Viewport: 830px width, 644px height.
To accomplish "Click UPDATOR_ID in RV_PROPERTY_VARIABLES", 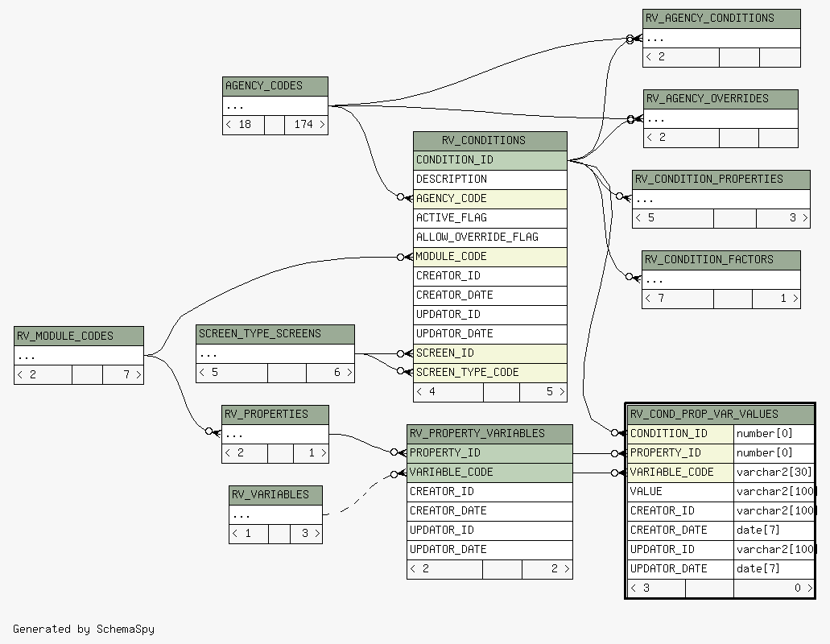I will [489, 530].
